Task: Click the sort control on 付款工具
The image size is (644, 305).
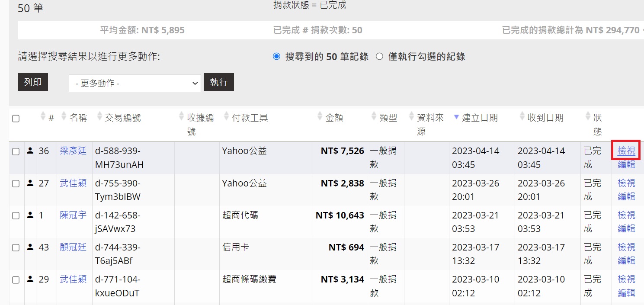Action: 226,116
